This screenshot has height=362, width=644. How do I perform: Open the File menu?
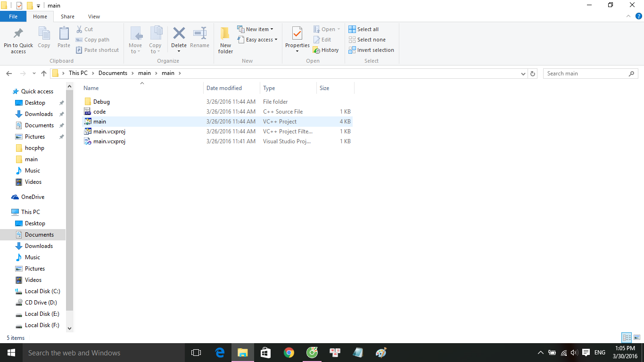13,16
